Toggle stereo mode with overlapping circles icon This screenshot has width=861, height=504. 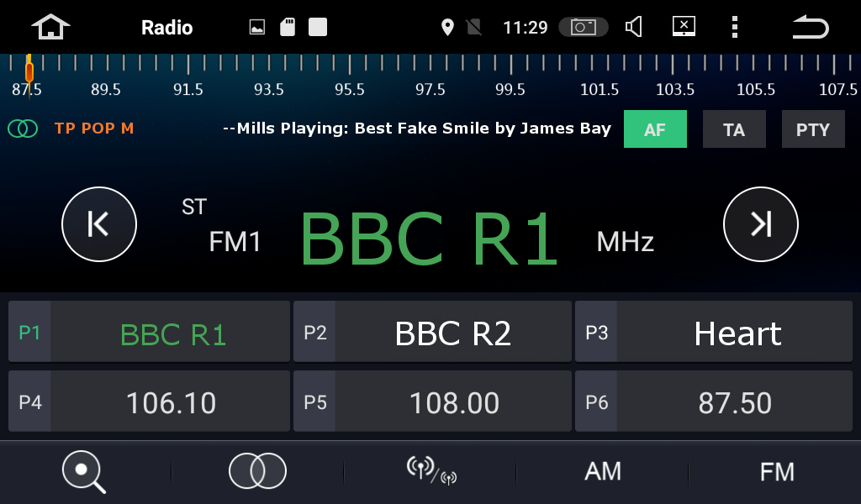click(x=257, y=471)
